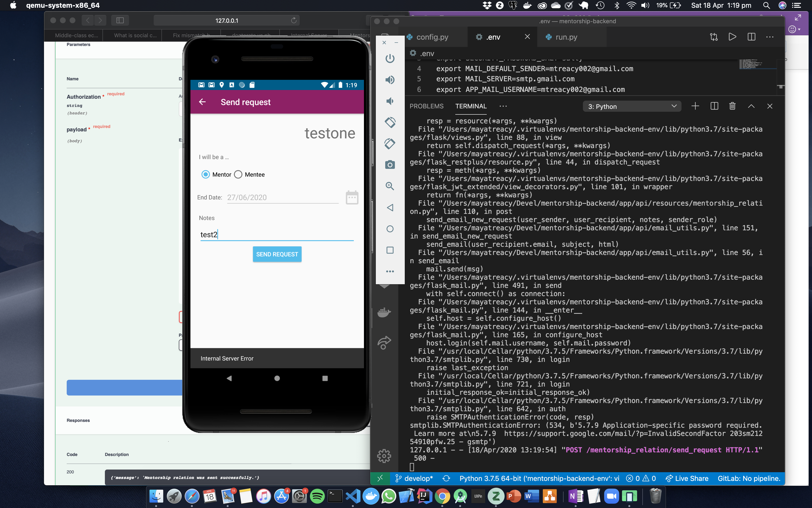This screenshot has height=508, width=812.
Task: Click the VS Code run file play icon
Action: point(732,37)
